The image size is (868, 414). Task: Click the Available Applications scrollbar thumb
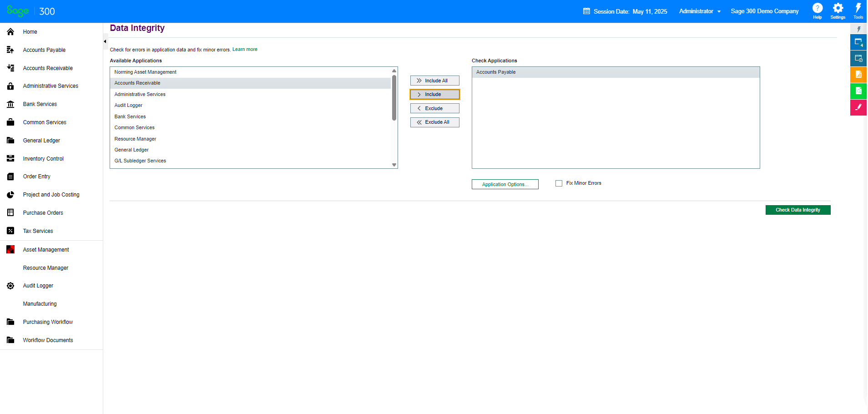(395, 98)
